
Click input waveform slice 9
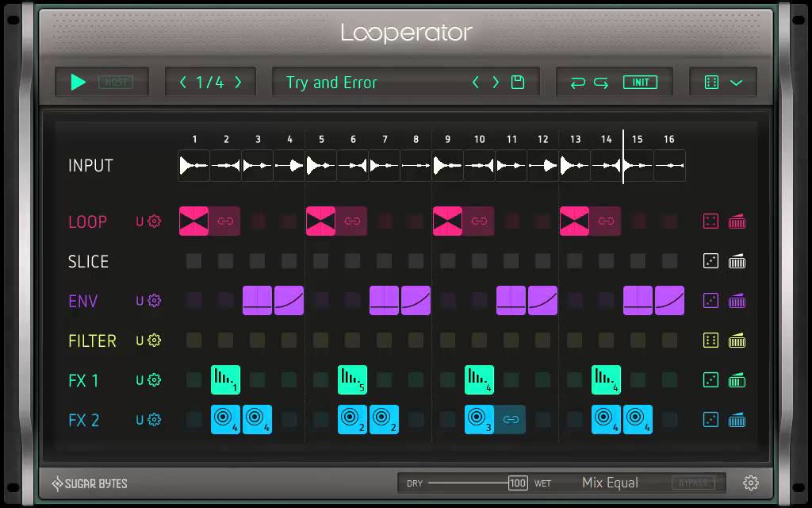(x=448, y=166)
